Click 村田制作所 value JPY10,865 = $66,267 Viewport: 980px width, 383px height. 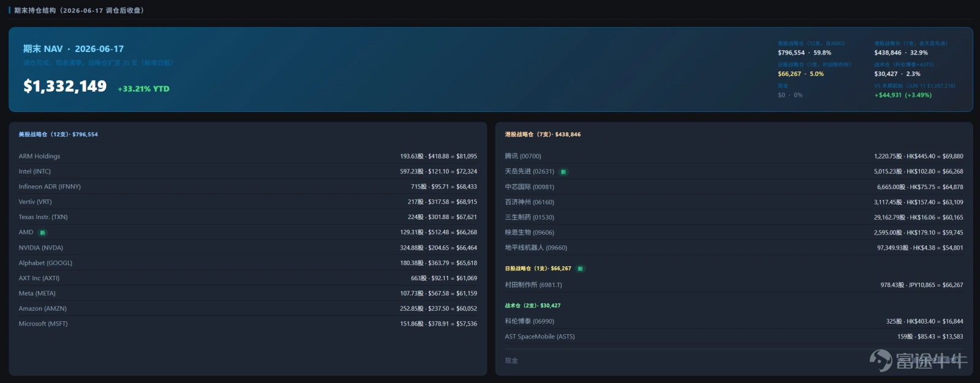(922, 285)
